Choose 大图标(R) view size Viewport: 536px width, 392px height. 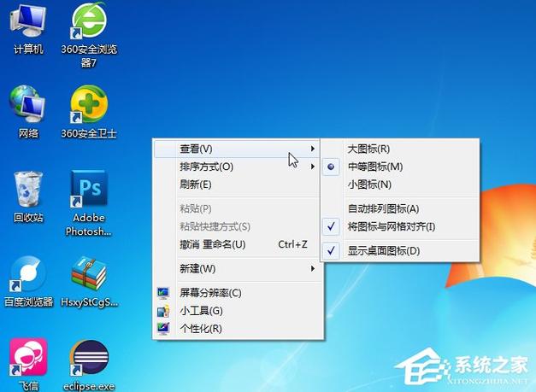click(x=400, y=149)
